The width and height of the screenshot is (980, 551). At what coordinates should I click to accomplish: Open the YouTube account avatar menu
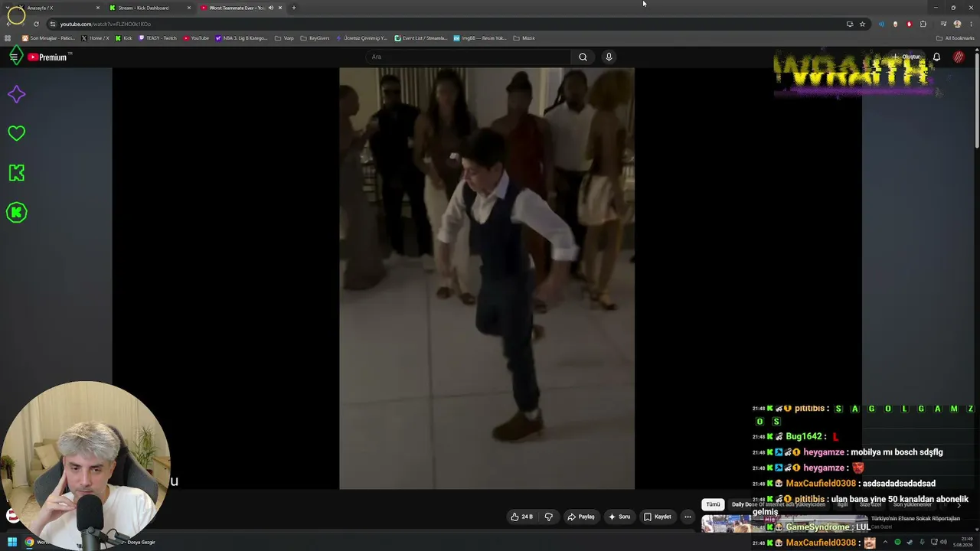959,57
